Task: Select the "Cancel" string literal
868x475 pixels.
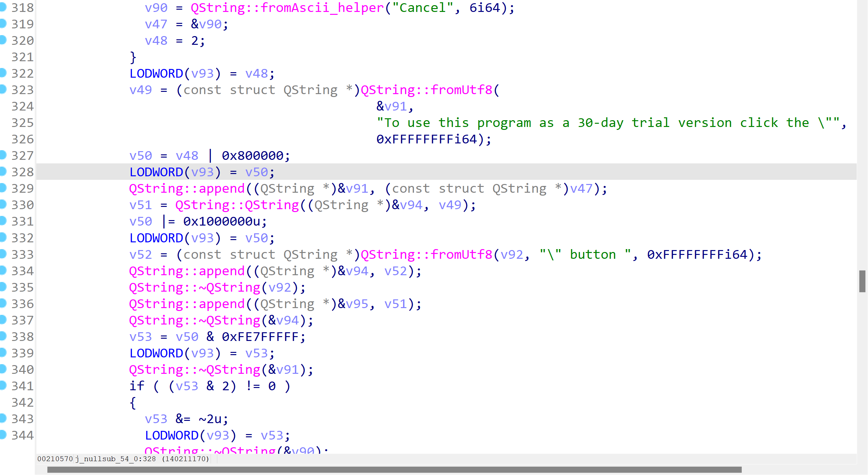Action: [x=422, y=7]
